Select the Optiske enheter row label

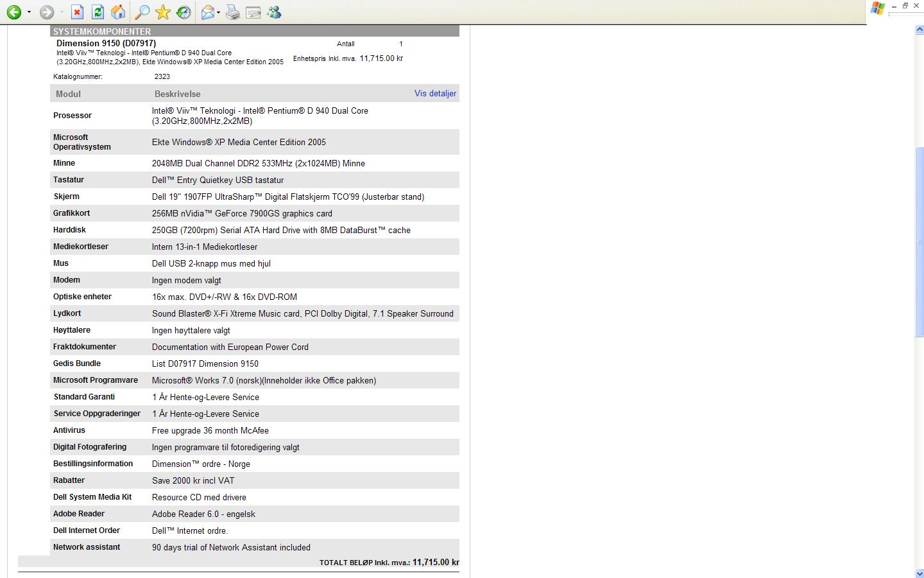coord(82,297)
